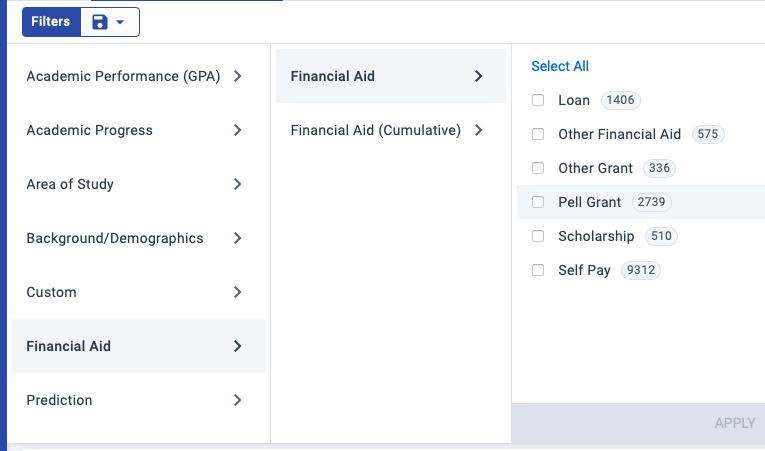The width and height of the screenshot is (765, 451).
Task: Enable the Other Financial Aid checkbox
Action: [x=538, y=134]
